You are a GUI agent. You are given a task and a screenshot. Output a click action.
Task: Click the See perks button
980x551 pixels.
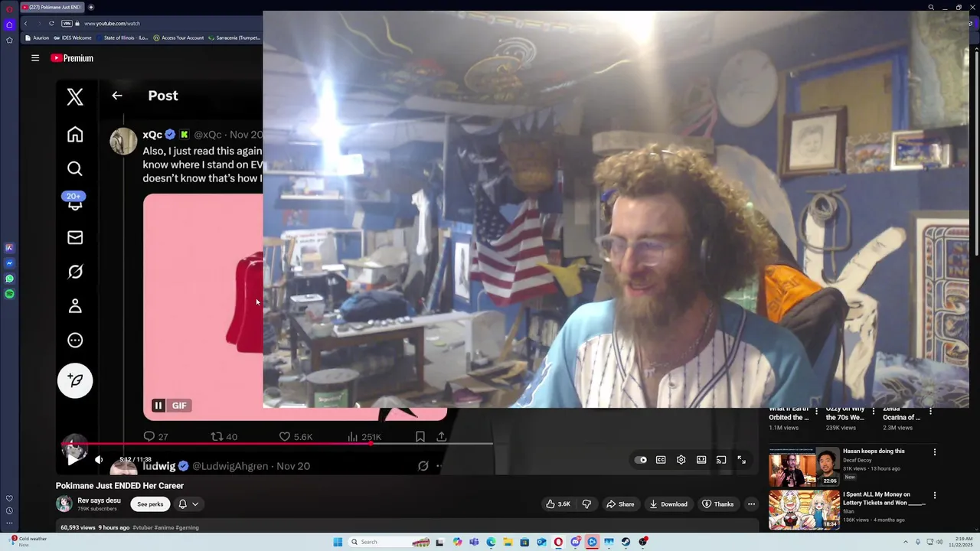150,504
